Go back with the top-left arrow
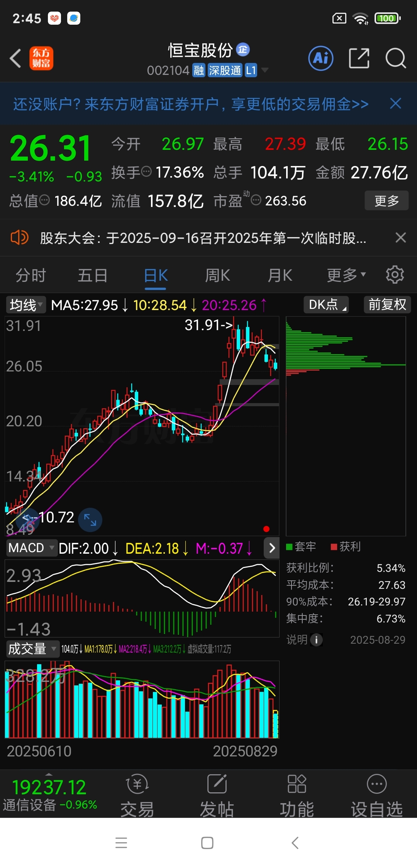Viewport: 417px width, 868px height. click(x=15, y=59)
